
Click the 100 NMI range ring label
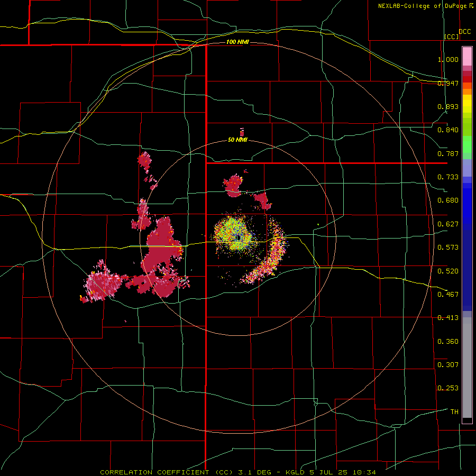237,42
